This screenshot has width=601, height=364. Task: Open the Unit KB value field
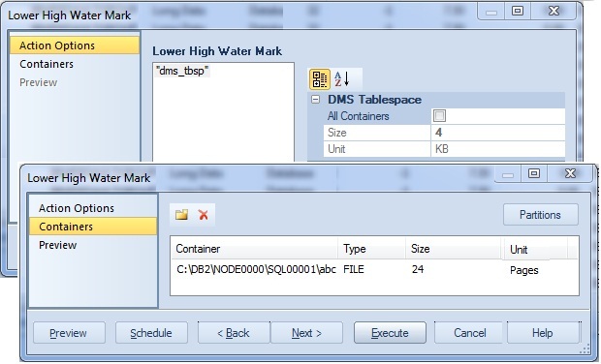497,149
